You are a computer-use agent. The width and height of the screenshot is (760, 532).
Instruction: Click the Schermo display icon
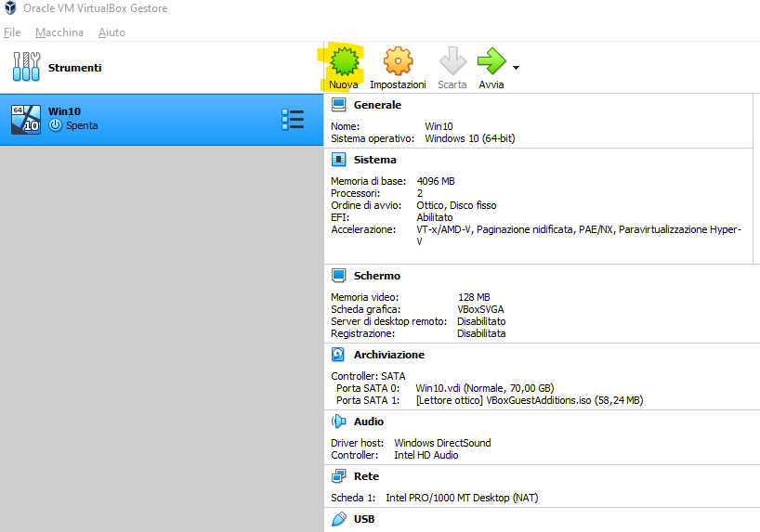coord(338,276)
